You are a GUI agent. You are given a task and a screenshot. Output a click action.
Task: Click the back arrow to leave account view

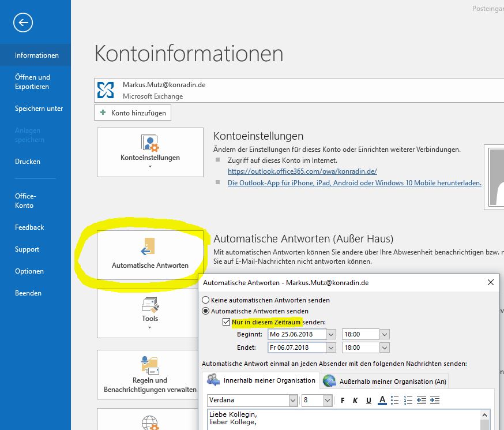(x=23, y=23)
